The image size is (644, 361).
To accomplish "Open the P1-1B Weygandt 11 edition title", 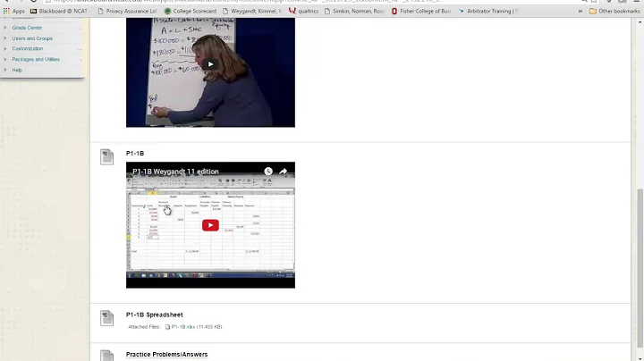I will click(x=175, y=172).
